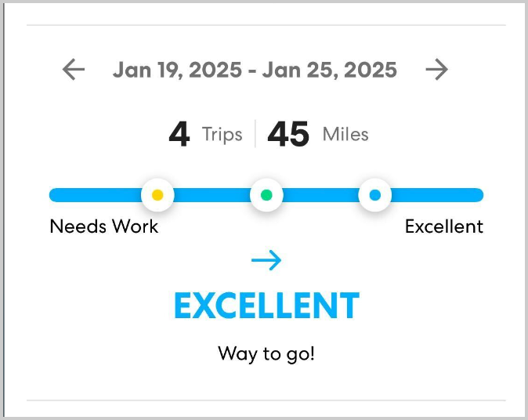Click the trip count number 4
528x420 pixels.
(179, 135)
